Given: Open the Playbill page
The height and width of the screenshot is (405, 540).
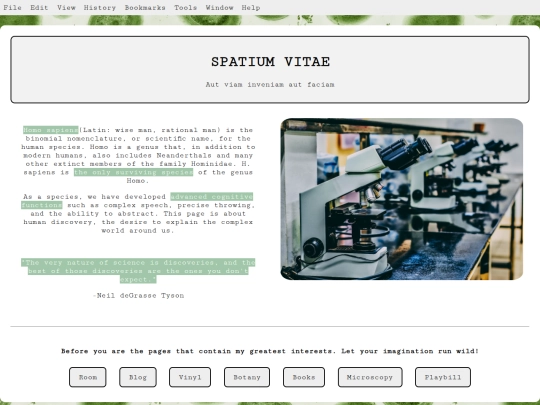Looking at the screenshot, I should [x=443, y=377].
